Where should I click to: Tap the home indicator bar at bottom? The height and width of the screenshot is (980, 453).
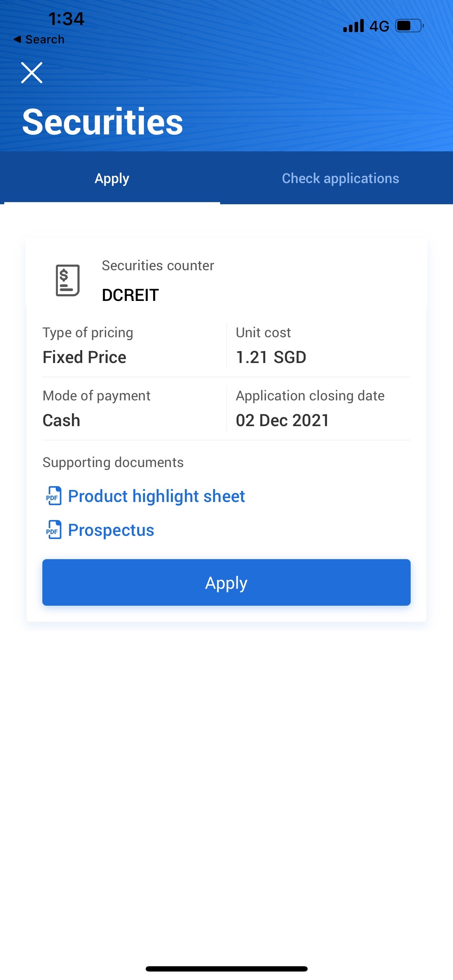tap(226, 969)
